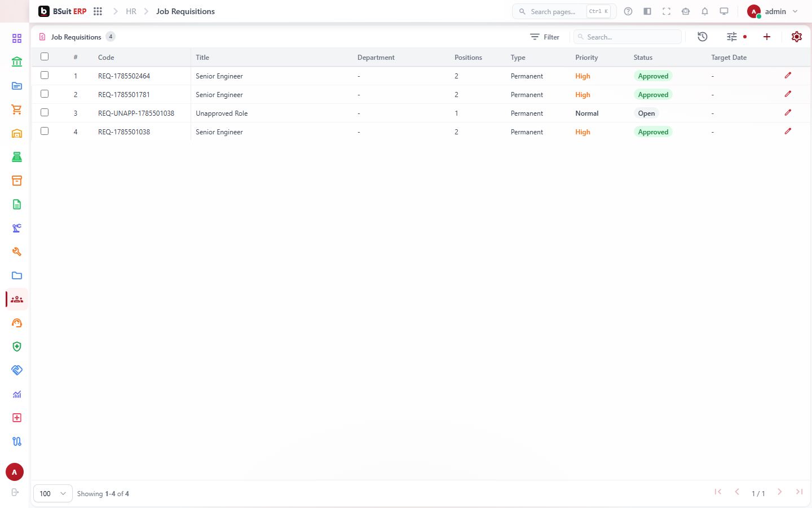Select the checkbox for row REQ-1785502464
This screenshot has height=508, width=812.
45,75
